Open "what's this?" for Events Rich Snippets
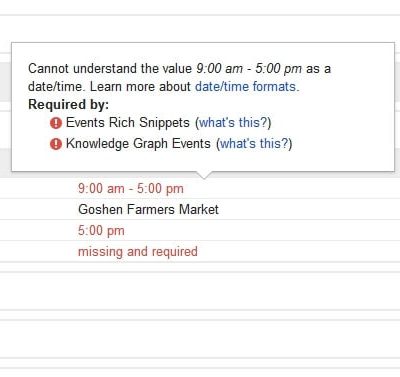Screen dimensions: 400x377 pyautogui.click(x=233, y=123)
